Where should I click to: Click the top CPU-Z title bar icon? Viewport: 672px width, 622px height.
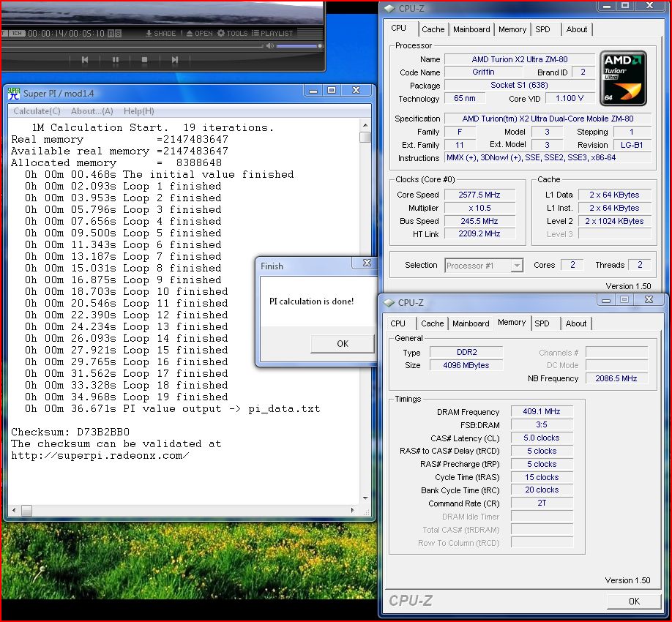click(x=389, y=9)
